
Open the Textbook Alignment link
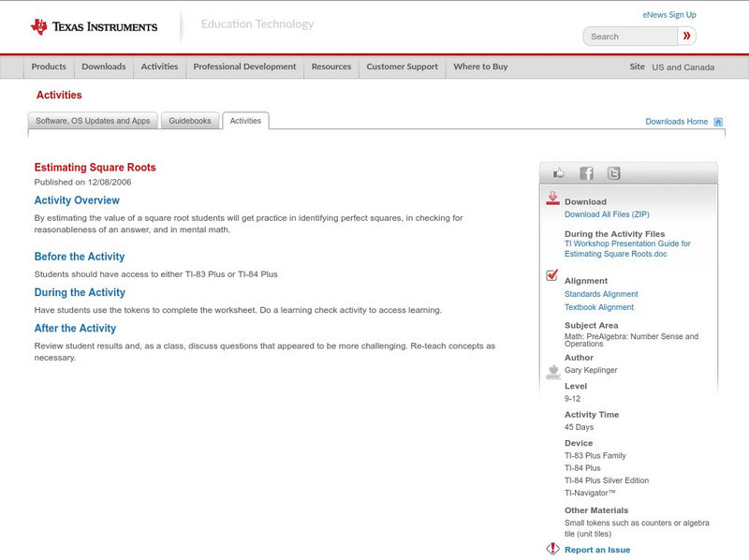pyautogui.click(x=599, y=307)
